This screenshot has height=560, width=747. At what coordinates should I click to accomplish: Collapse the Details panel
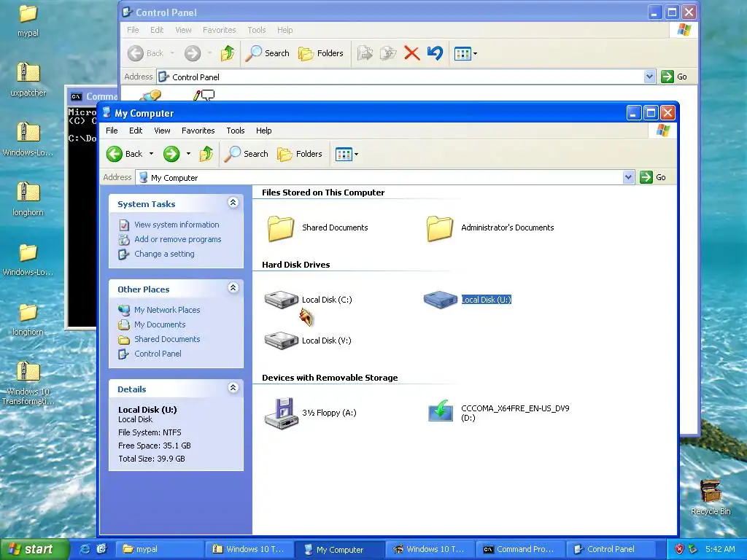(233, 388)
